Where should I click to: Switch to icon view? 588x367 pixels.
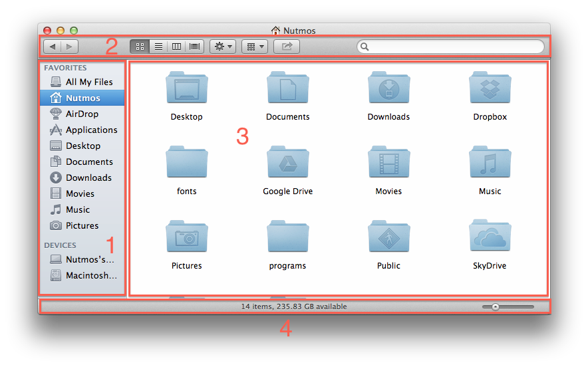click(140, 47)
